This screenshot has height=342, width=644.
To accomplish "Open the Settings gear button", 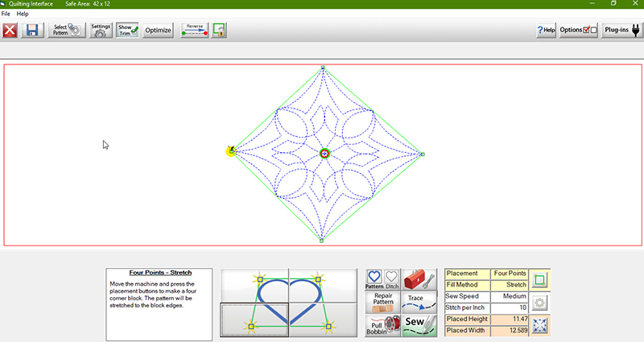I will tap(101, 31).
